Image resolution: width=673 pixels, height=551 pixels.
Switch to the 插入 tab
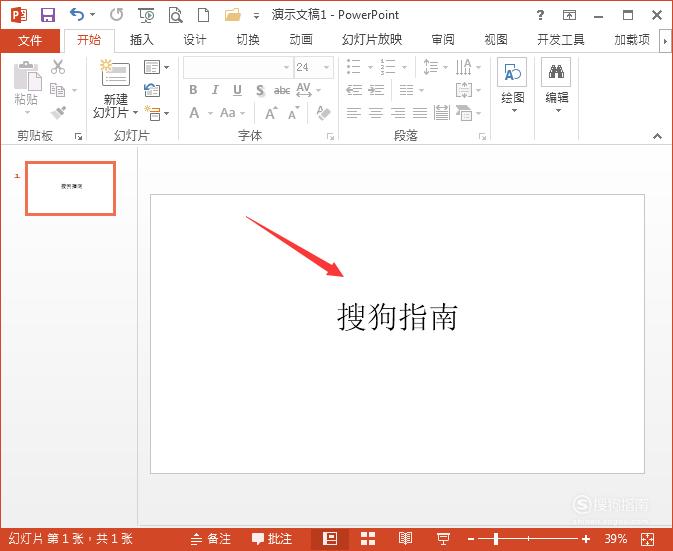click(x=142, y=40)
